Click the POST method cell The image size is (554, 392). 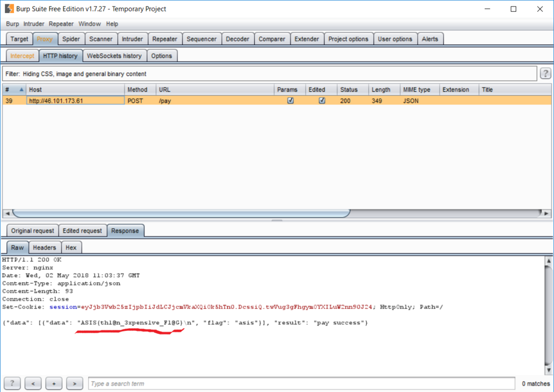(140, 101)
